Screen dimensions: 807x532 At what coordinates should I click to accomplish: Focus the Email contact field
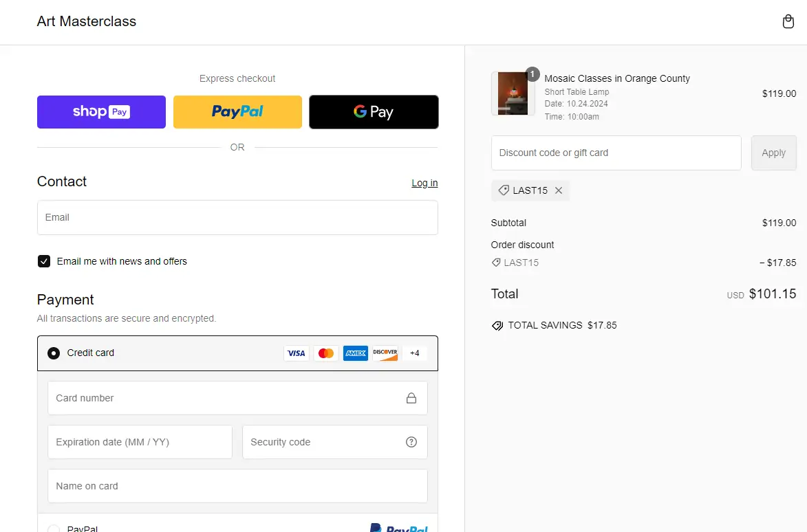click(x=237, y=217)
